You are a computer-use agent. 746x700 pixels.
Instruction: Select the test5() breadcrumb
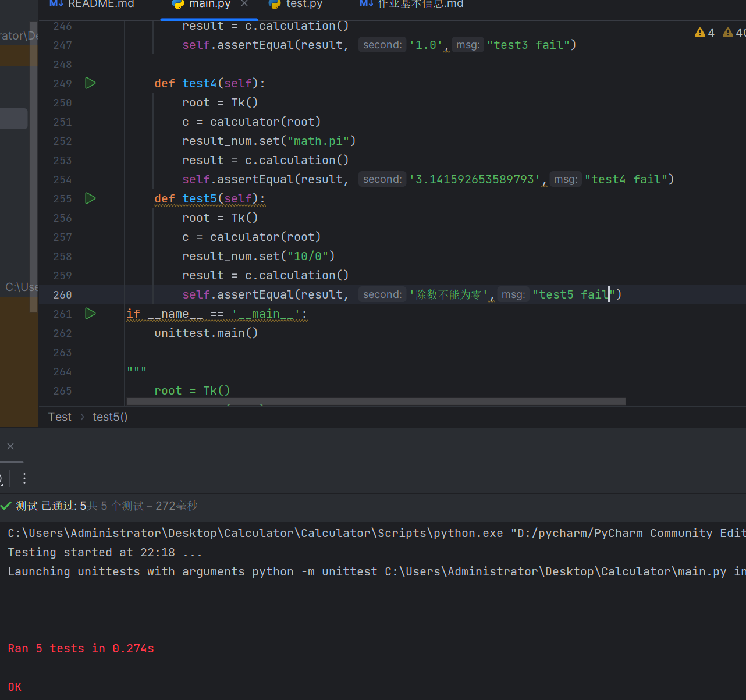(110, 417)
